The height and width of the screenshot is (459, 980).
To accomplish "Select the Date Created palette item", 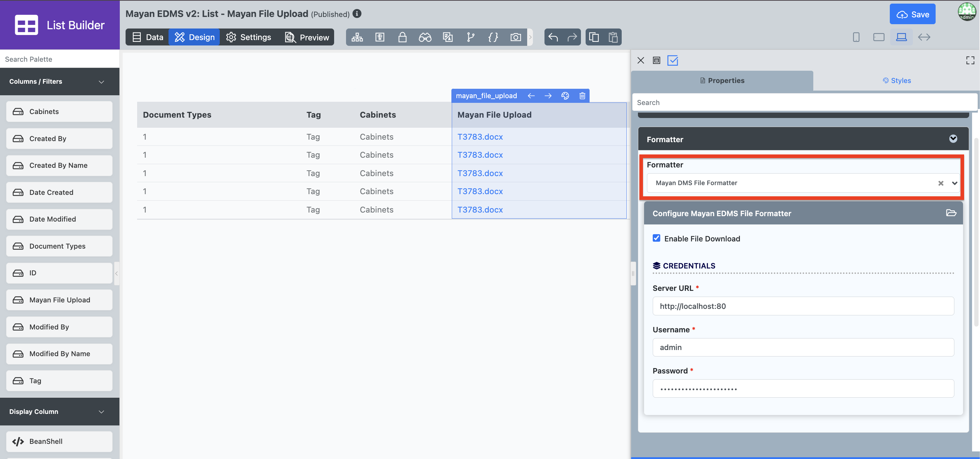I will point(59,192).
